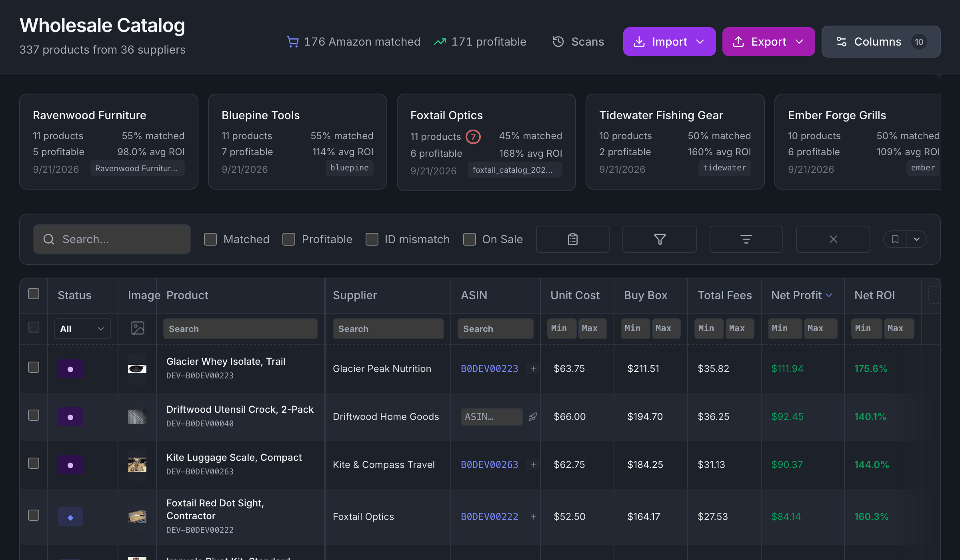
Task: Click the bookmark saved views icon
Action: pyautogui.click(x=895, y=239)
